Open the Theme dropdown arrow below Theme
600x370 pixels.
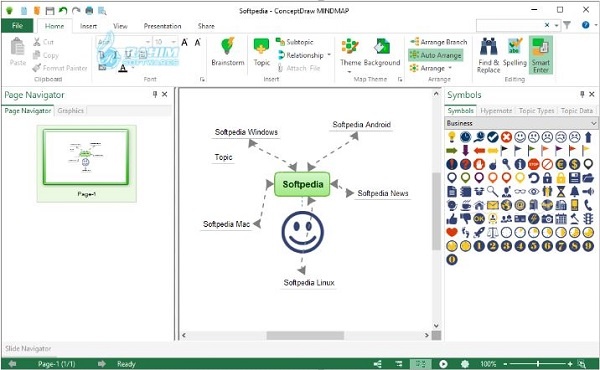coord(349,72)
